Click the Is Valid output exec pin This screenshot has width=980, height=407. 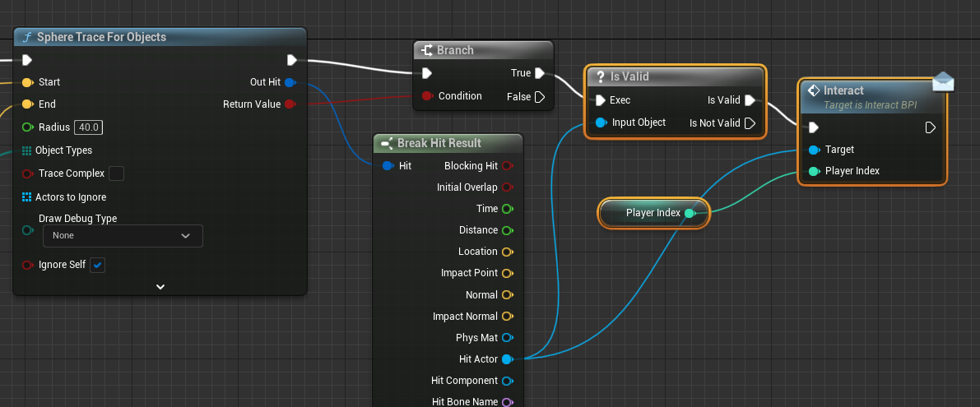[x=750, y=99]
